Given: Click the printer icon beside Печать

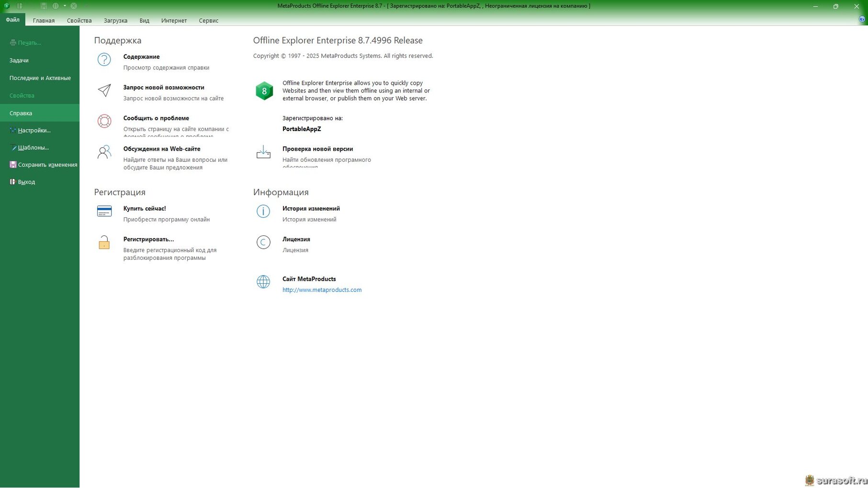Looking at the screenshot, I should [13, 43].
